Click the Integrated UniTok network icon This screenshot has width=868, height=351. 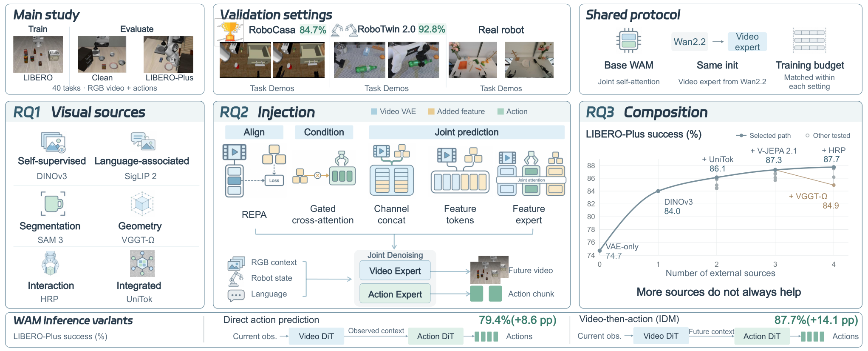[142, 263]
